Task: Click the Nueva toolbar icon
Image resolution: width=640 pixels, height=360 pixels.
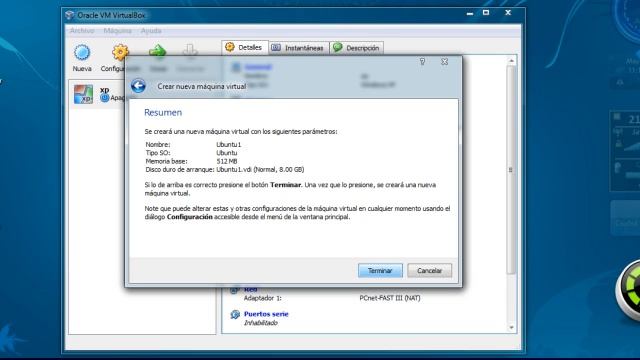Action: tap(82, 53)
